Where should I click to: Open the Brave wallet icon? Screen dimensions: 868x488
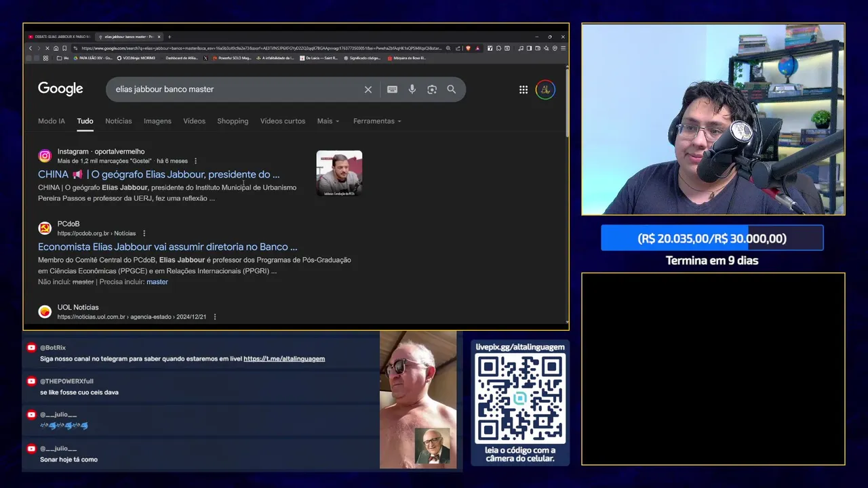pyautogui.click(x=538, y=48)
